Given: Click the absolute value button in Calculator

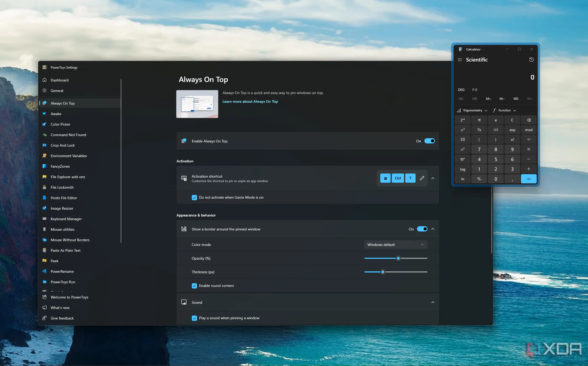Looking at the screenshot, I should pyautogui.click(x=496, y=130).
